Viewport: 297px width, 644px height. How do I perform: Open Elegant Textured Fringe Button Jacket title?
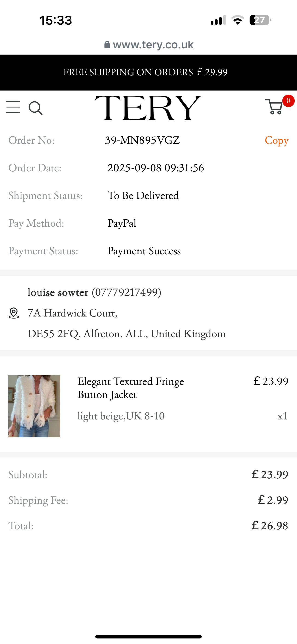coord(131,388)
